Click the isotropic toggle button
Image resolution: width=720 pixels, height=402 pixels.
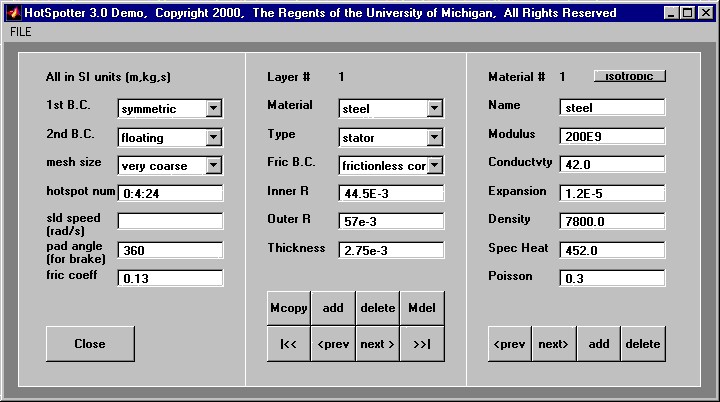629,76
